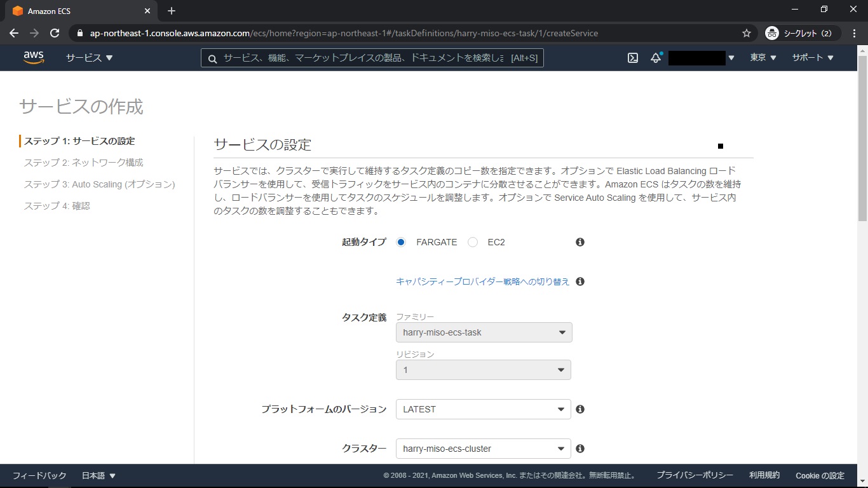Screen dimensions: 868x488
Task: Select FARGATE launch type
Action: click(x=401, y=242)
